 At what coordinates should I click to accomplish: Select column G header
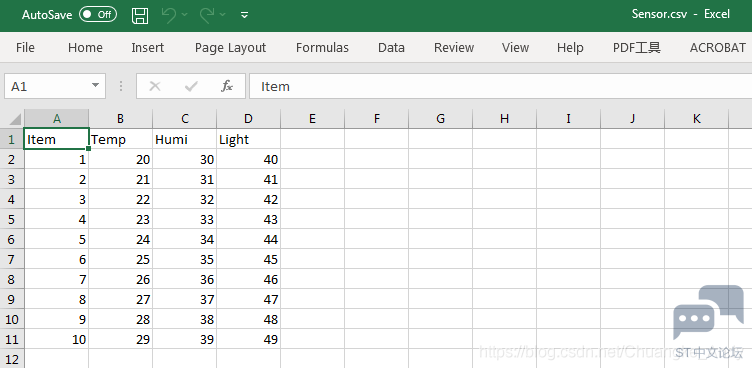click(x=440, y=119)
